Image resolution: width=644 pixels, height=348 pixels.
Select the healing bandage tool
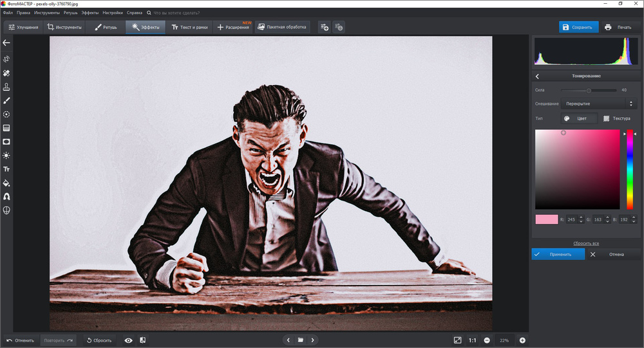click(x=6, y=73)
